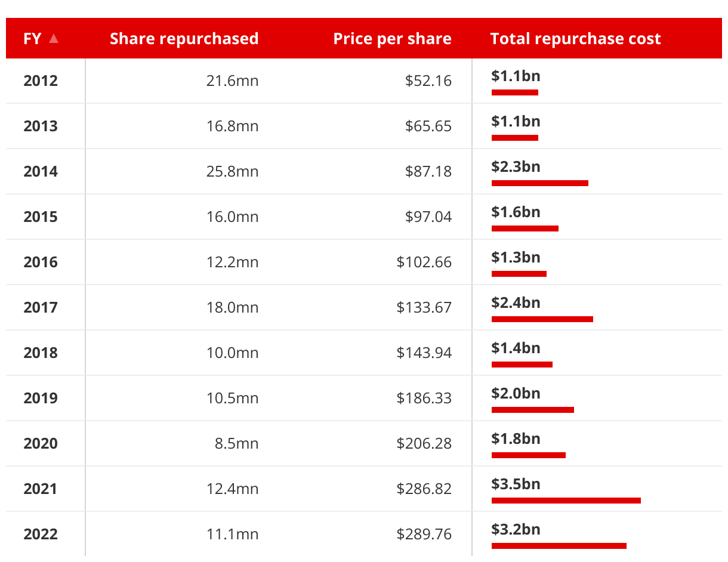728x562 pixels.
Task: Select the 2012 fiscal year row label
Action: [x=41, y=81]
